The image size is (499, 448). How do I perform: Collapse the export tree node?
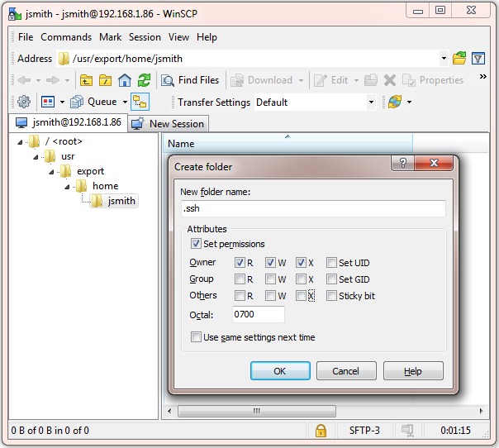51,172
